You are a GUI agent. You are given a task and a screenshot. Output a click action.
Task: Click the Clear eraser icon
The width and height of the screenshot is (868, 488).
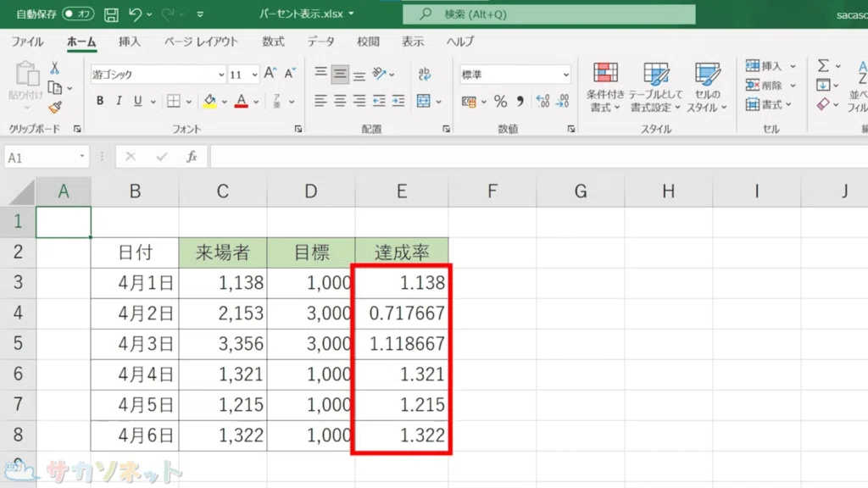pyautogui.click(x=823, y=104)
